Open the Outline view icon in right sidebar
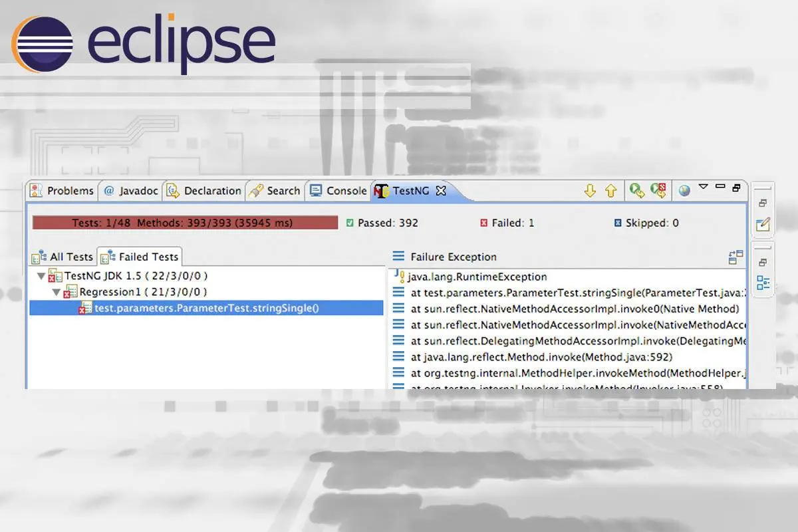This screenshot has height=532, width=798. pyautogui.click(x=763, y=283)
